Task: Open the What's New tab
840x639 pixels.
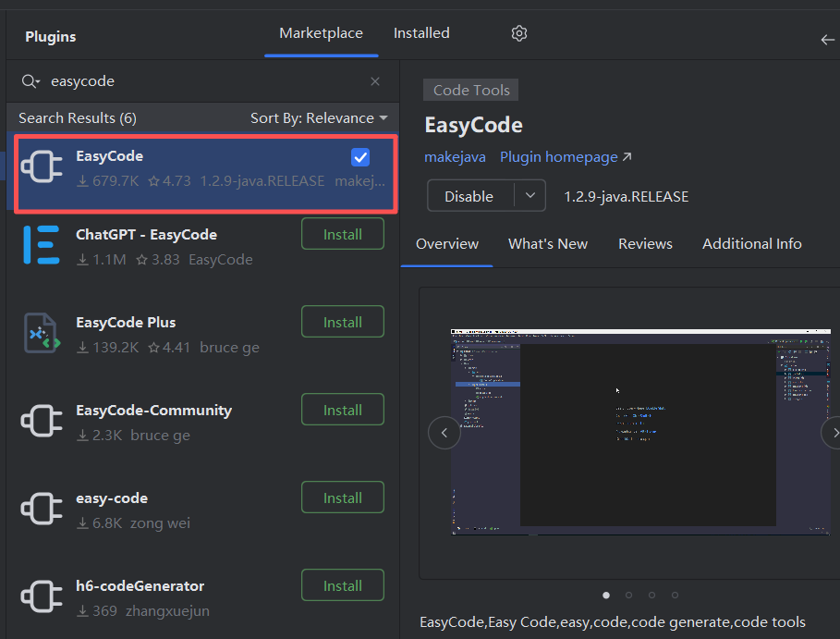Action: [x=547, y=244]
